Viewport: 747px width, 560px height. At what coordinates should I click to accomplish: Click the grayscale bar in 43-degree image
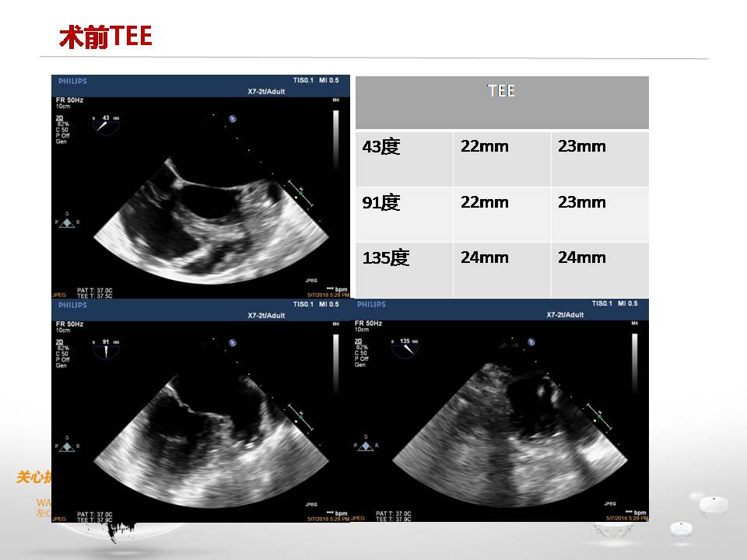click(x=336, y=140)
